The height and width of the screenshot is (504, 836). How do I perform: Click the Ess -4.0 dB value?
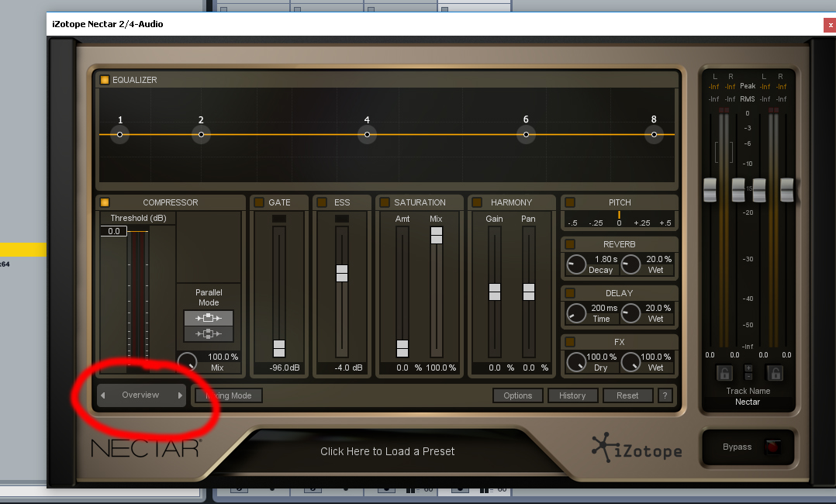(x=348, y=368)
